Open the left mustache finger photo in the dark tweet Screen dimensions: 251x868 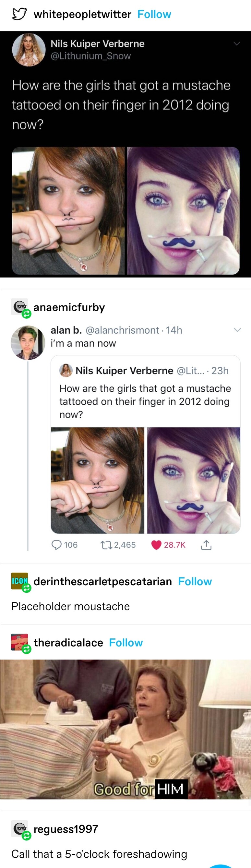(68, 211)
